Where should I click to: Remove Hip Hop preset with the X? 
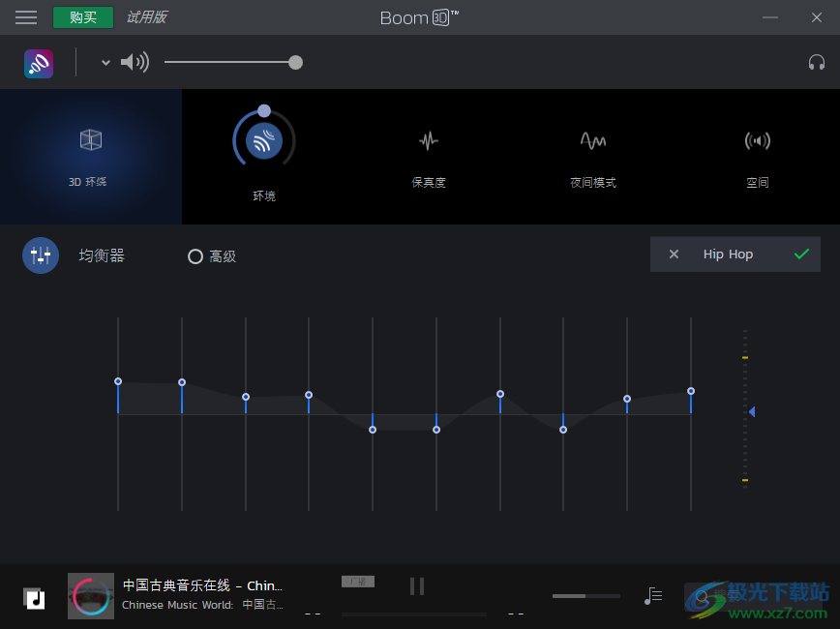674,254
